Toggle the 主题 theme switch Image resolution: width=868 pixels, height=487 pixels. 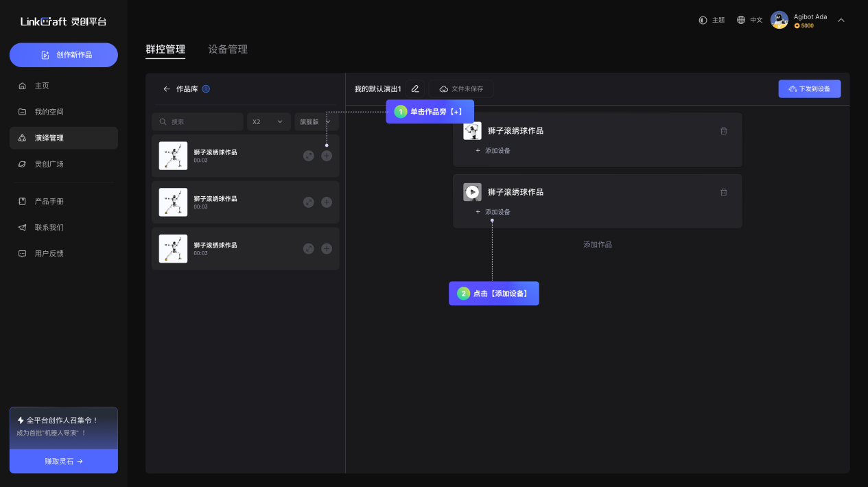pos(711,20)
